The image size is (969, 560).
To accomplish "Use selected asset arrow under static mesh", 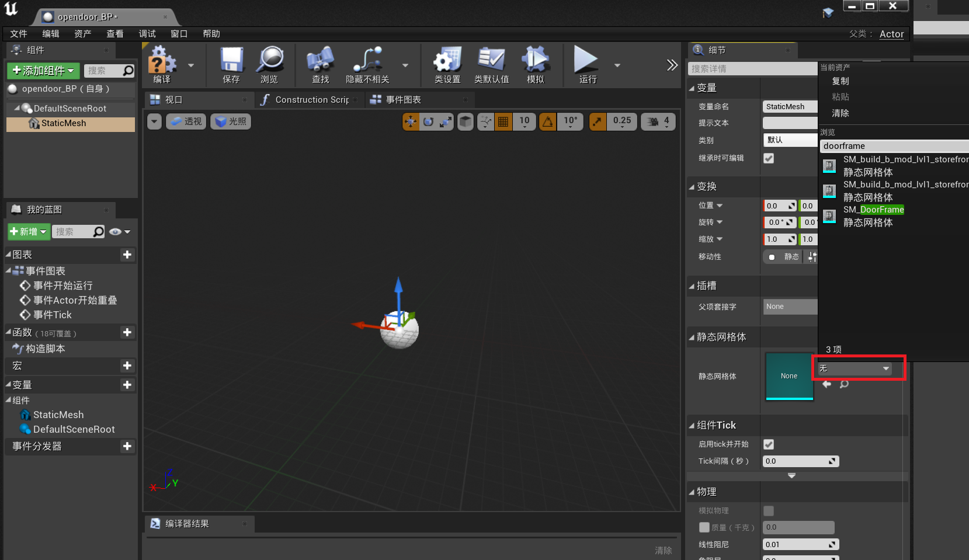I will click(826, 384).
